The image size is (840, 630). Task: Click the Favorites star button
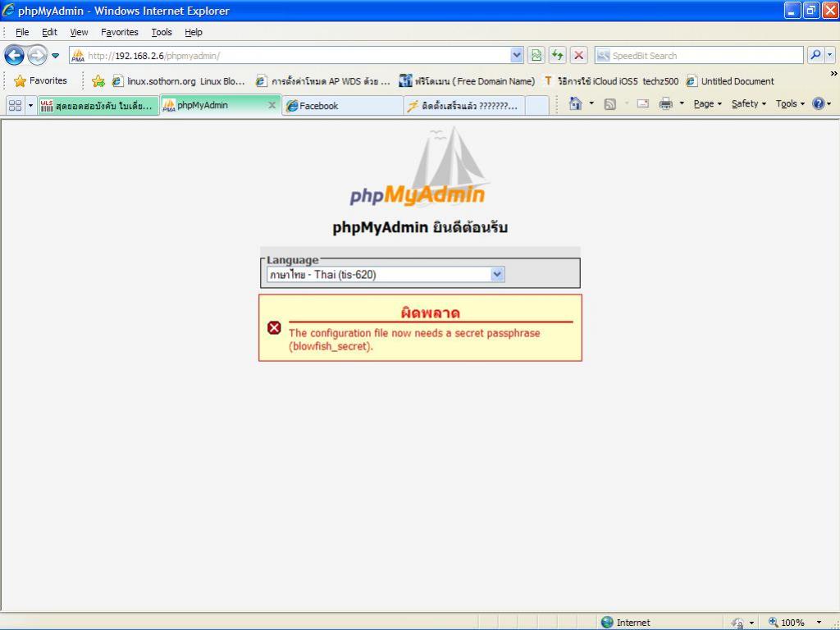pos(41,81)
